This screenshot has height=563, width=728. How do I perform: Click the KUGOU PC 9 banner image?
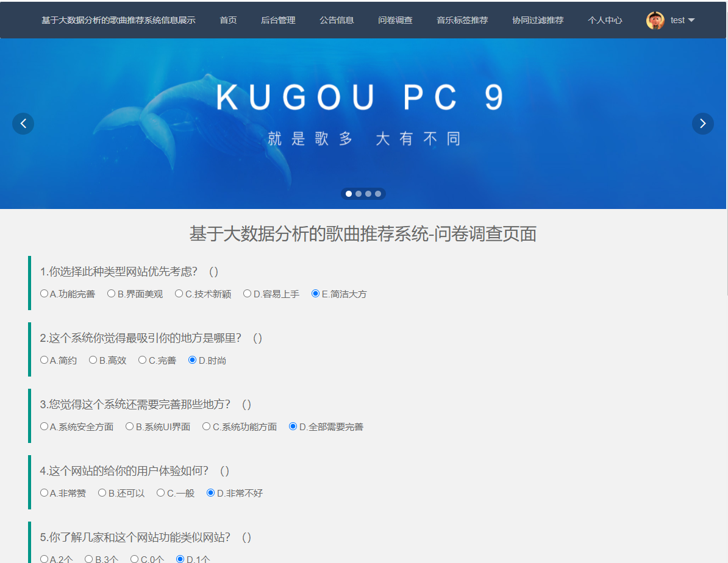[363, 124]
